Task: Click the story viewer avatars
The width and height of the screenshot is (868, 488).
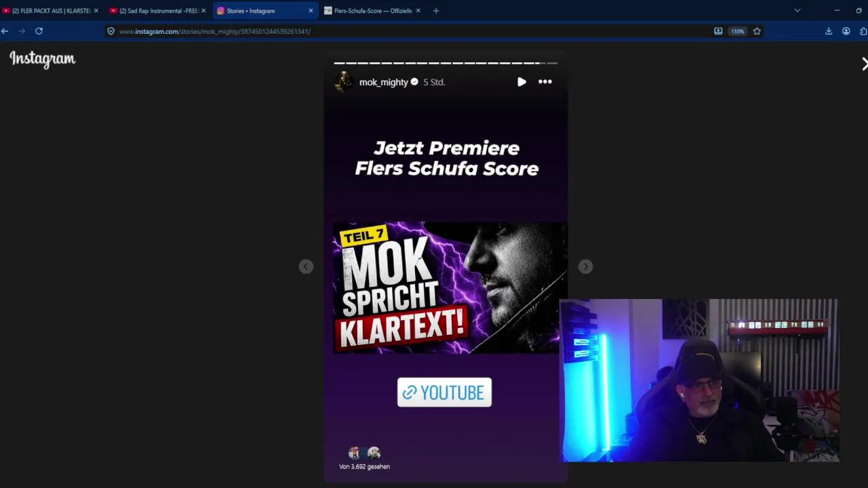Action: [x=364, y=453]
